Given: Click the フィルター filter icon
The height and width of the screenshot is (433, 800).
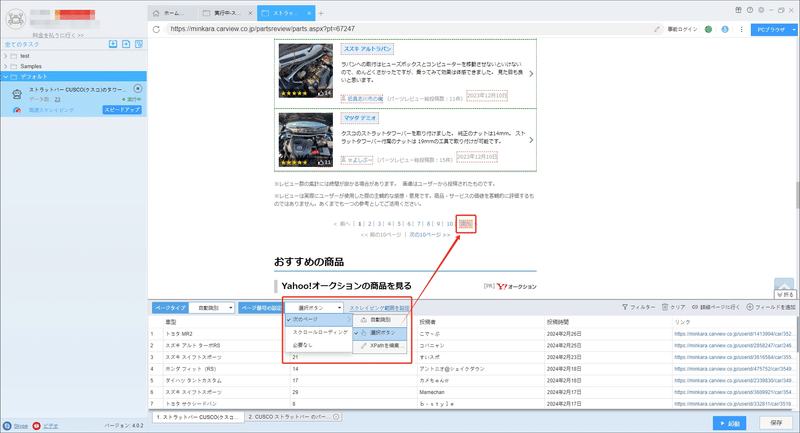Looking at the screenshot, I should (625, 307).
